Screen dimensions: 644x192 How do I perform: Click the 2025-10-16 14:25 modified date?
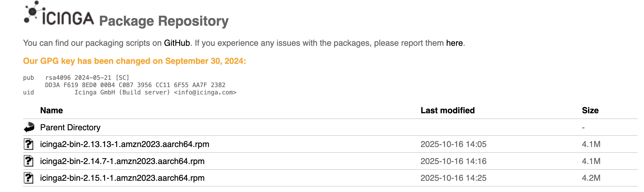click(453, 178)
